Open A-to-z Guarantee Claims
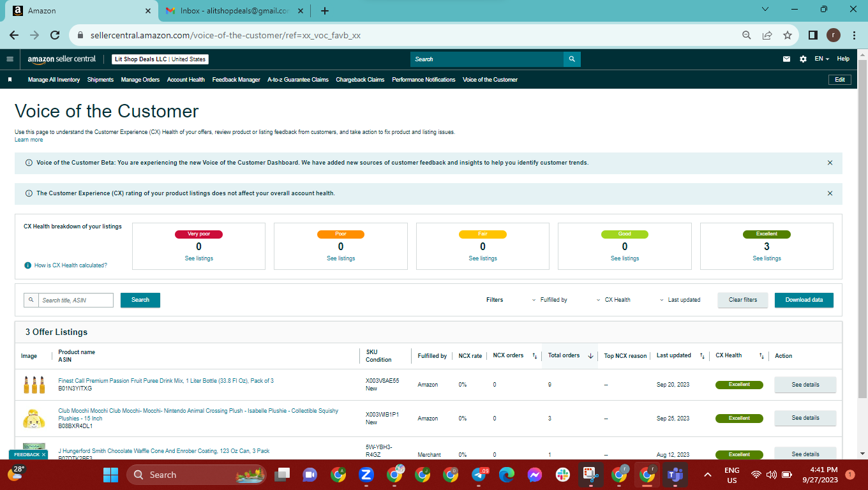 coord(298,80)
